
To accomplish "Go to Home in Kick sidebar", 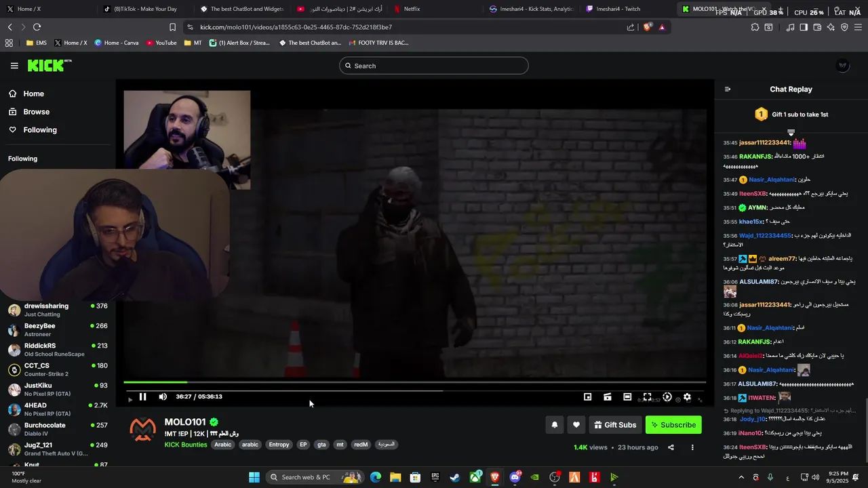I will coord(27,94).
